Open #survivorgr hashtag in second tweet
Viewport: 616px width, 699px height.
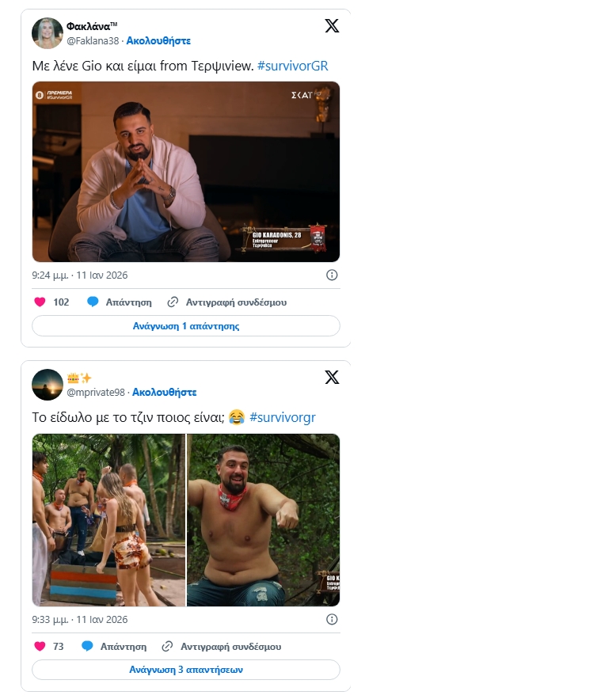click(x=282, y=417)
